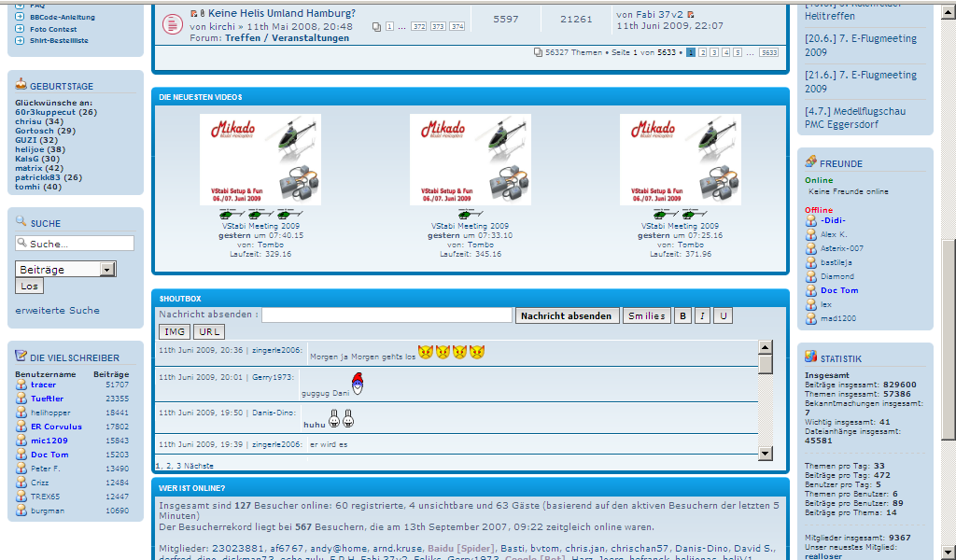The height and width of the screenshot is (560, 956).
Task: Go to topic page 374 of Hamburg thread
Action: tap(457, 26)
